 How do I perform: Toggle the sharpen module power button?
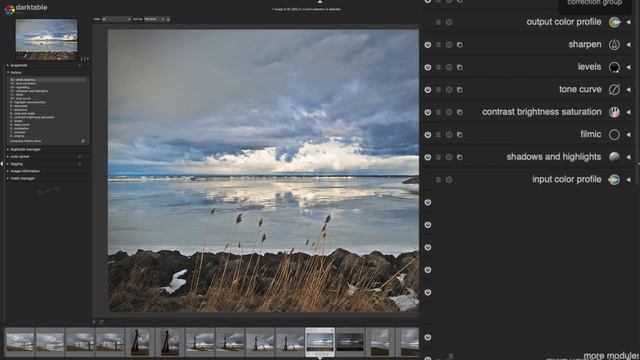[427, 44]
